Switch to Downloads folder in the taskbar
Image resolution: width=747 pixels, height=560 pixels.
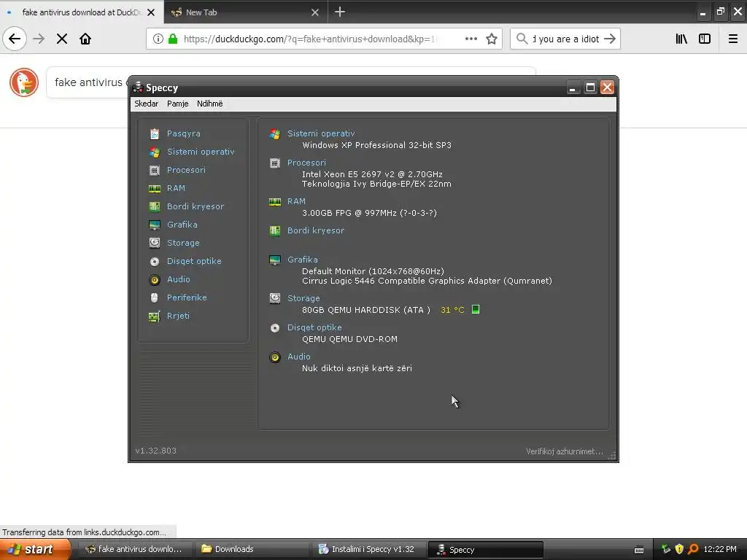(251, 549)
